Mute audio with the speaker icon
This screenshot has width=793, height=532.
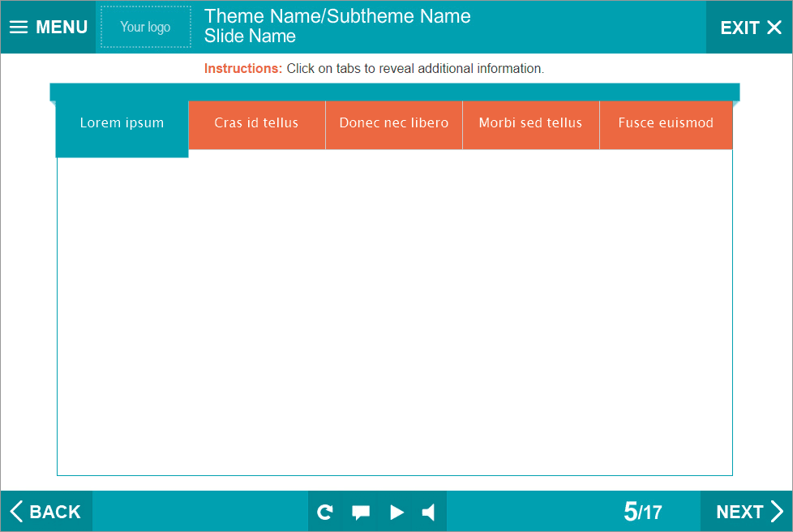coord(429,512)
